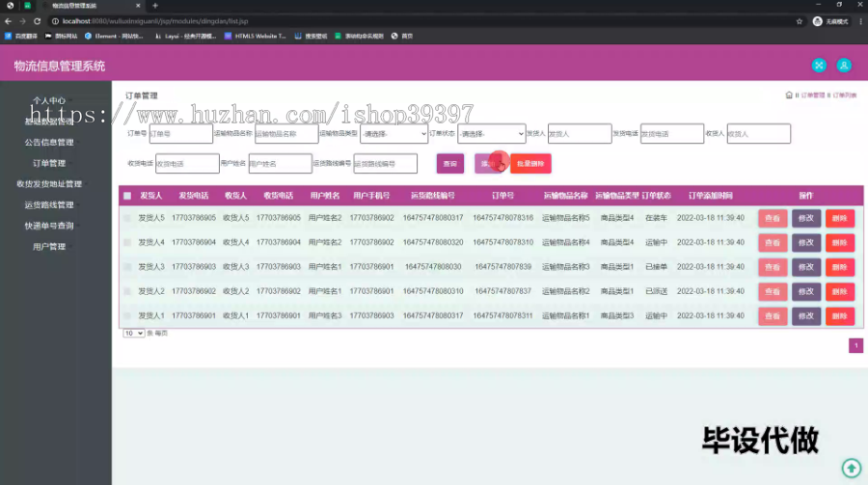Open 公告信息管理 in the sidebar
The height and width of the screenshot is (485, 868).
49,143
